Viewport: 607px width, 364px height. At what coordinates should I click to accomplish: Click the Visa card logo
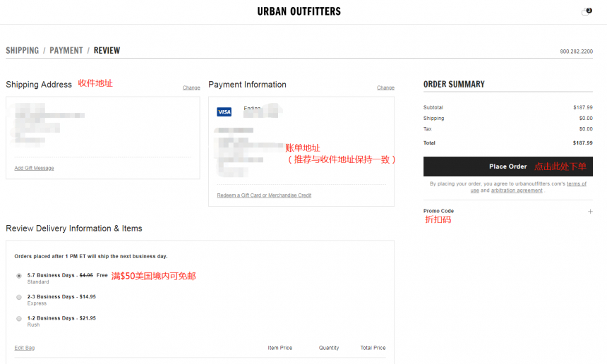pos(224,111)
